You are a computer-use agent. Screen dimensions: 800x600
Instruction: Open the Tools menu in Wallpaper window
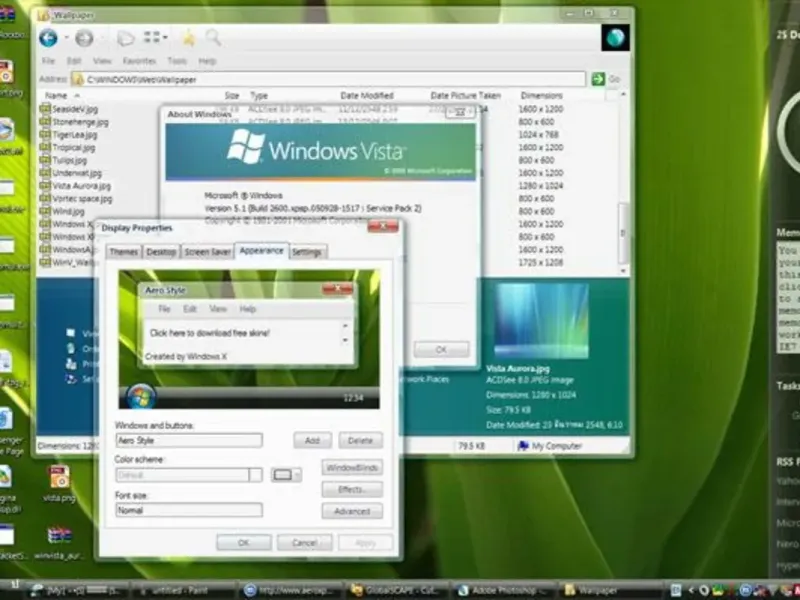(177, 61)
